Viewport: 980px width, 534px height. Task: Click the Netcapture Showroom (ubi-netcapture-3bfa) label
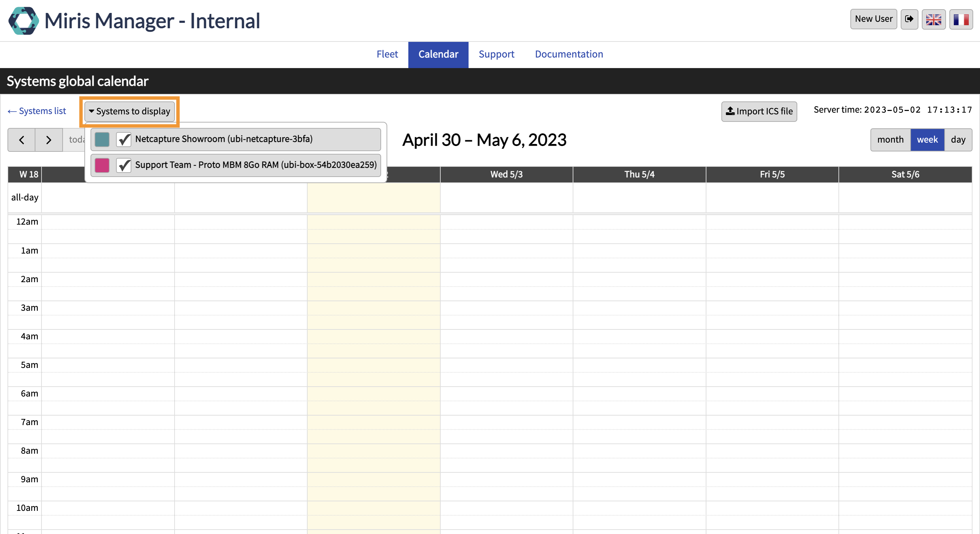click(x=224, y=139)
